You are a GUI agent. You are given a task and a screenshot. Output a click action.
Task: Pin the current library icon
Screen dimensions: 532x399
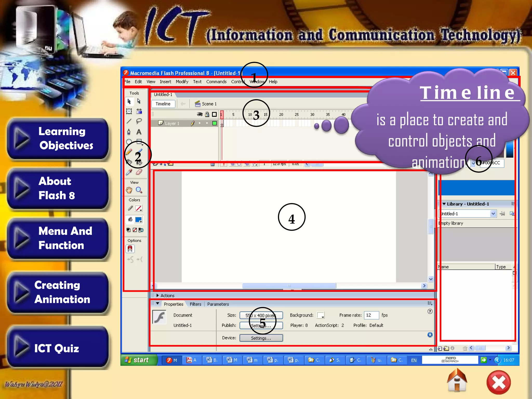502,214
